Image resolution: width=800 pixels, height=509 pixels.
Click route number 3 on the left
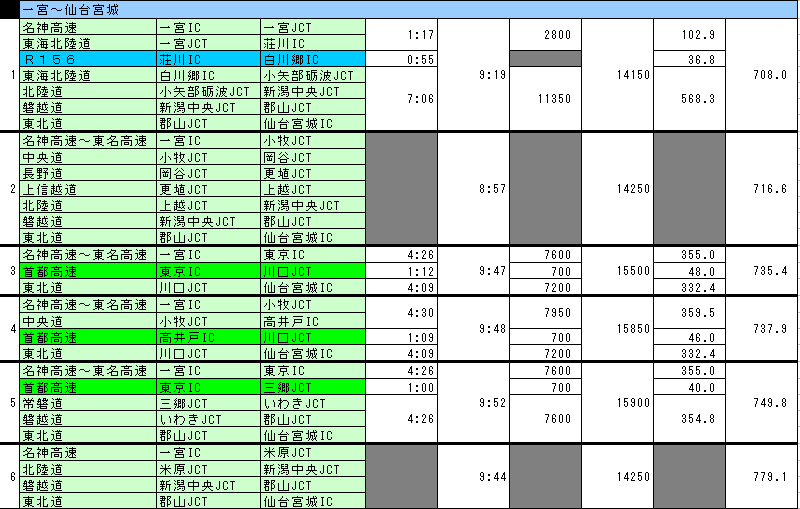point(12,271)
